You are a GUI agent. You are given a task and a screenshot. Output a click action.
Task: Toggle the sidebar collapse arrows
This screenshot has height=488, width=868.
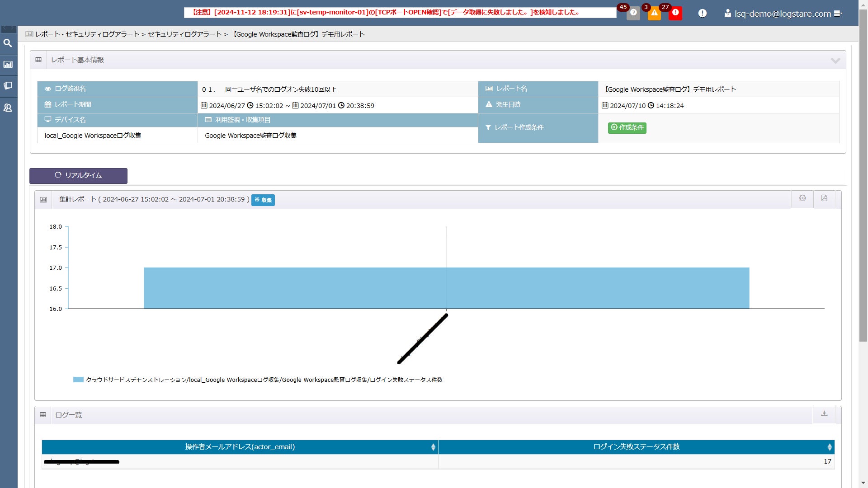9,29
